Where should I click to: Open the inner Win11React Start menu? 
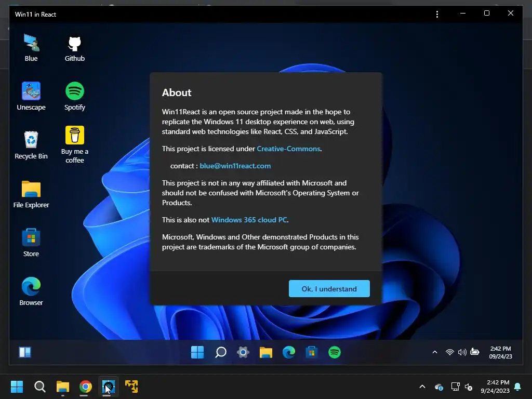click(x=197, y=352)
